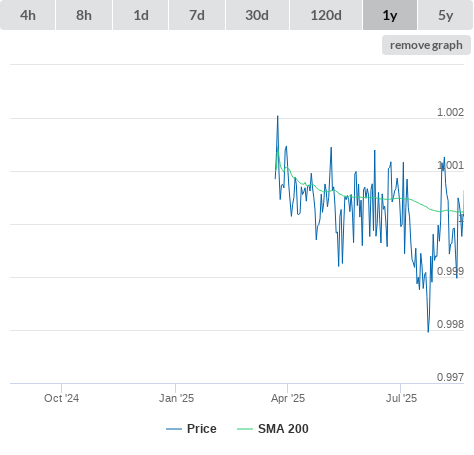Click the lowest price dip near 0.998
The width and height of the screenshot is (474, 455).
428,331
